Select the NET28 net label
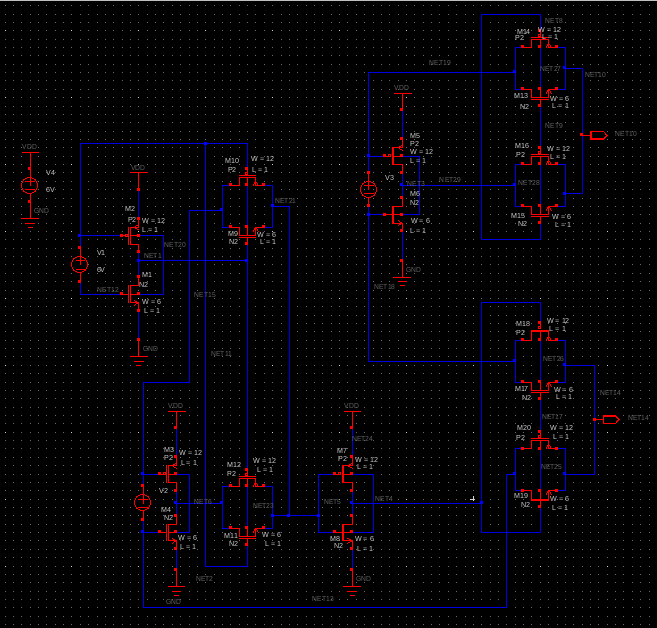 click(x=528, y=183)
